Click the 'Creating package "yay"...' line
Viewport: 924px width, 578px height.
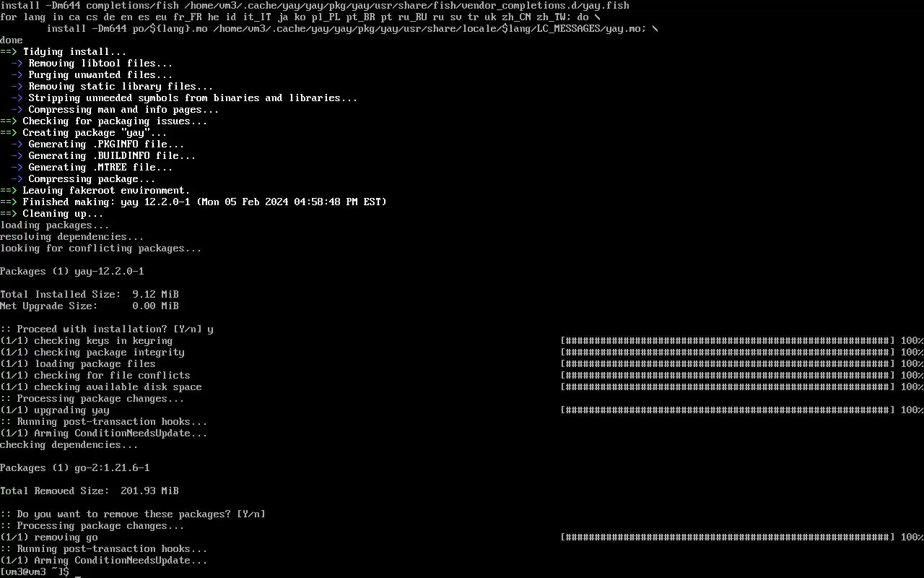click(84, 133)
